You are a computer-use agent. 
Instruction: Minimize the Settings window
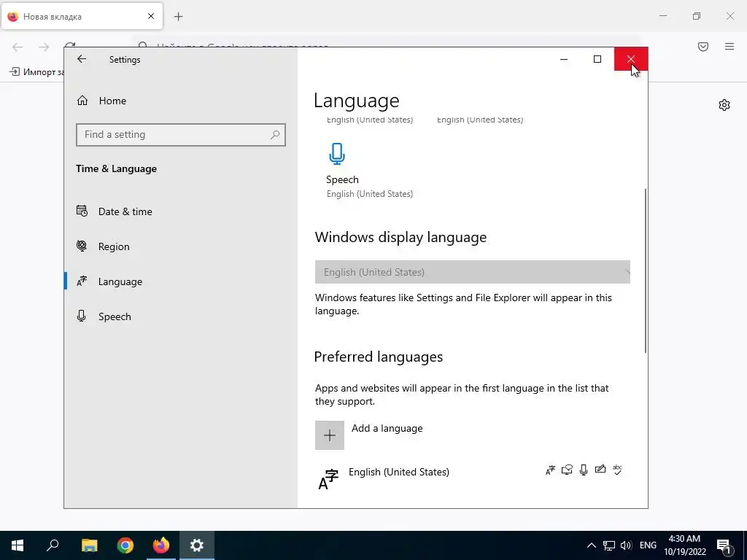coord(564,59)
